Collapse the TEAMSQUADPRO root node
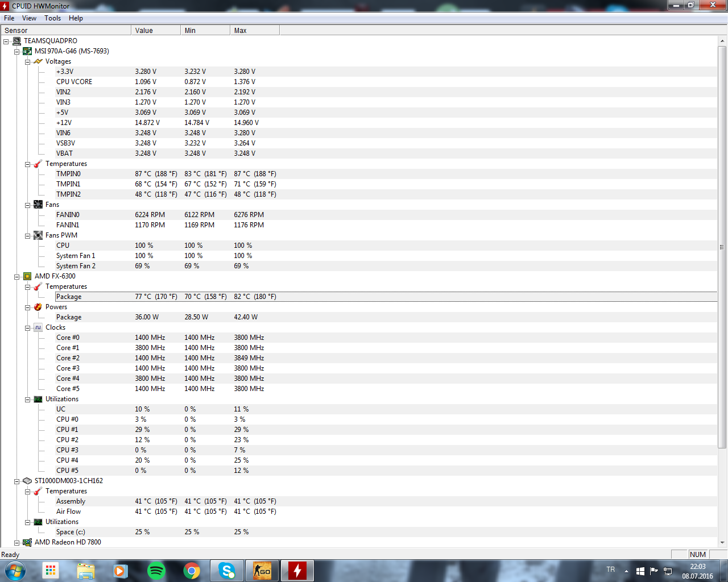The image size is (728, 582). 6,41
